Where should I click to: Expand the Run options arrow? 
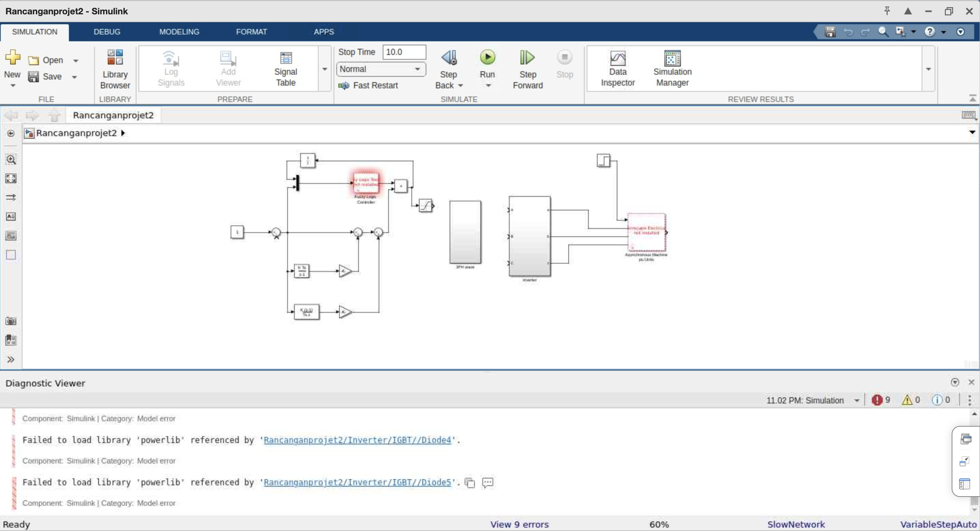coord(488,86)
